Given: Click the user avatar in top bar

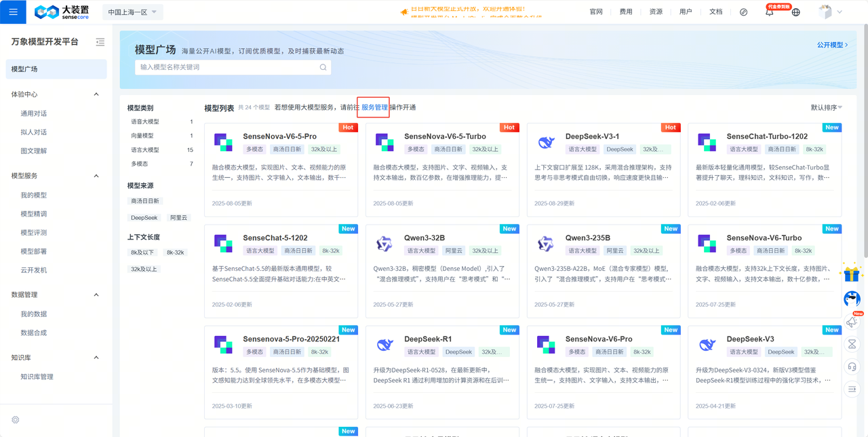Looking at the screenshot, I should pyautogui.click(x=825, y=12).
